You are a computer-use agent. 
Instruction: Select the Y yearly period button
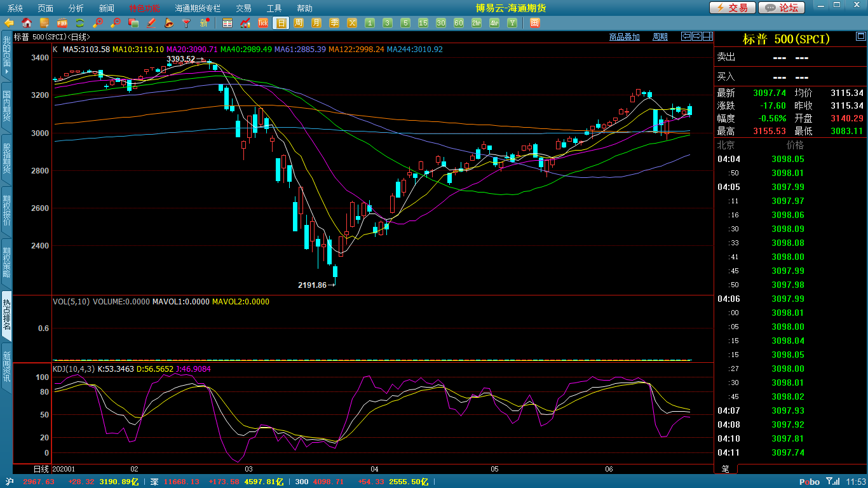pos(512,23)
